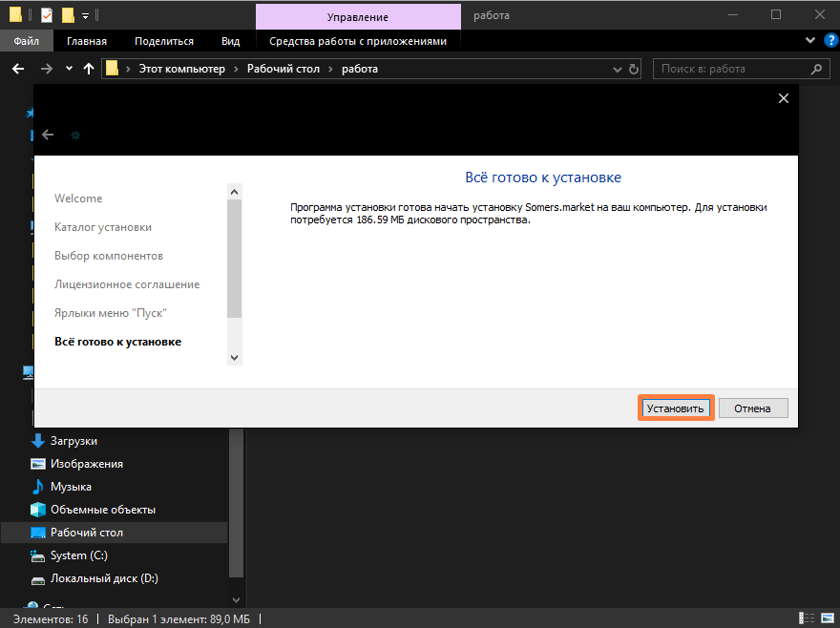The height and width of the screenshot is (628, 840).
Task: Click the Элементов: 16 status text
Action: 51,618
